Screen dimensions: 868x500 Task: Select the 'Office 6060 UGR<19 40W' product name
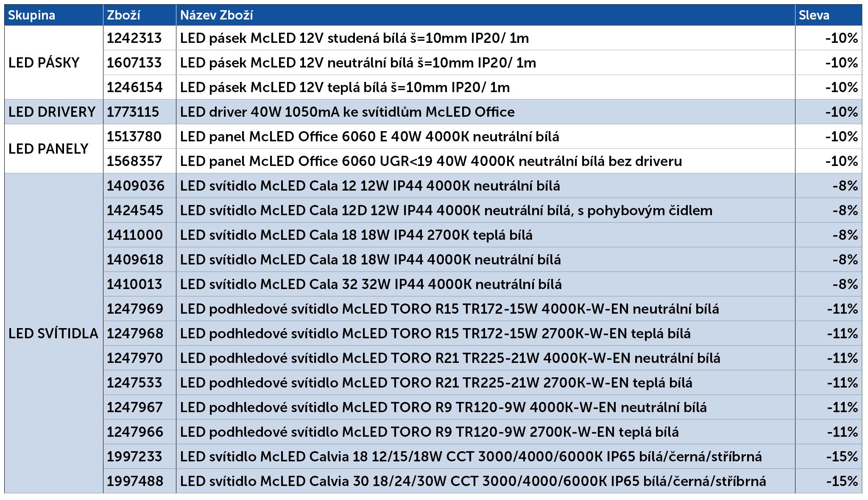pos(431,161)
